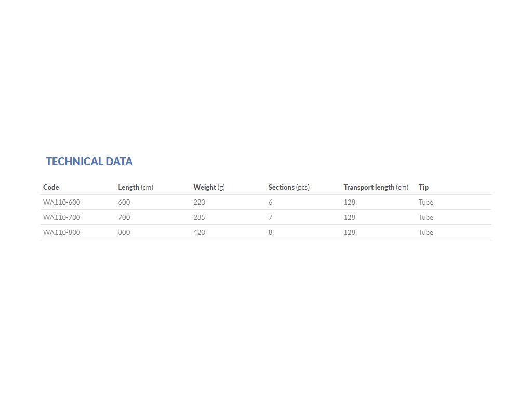Select the WA110-800 product code
This screenshot has width=532, height=399.
(62, 232)
